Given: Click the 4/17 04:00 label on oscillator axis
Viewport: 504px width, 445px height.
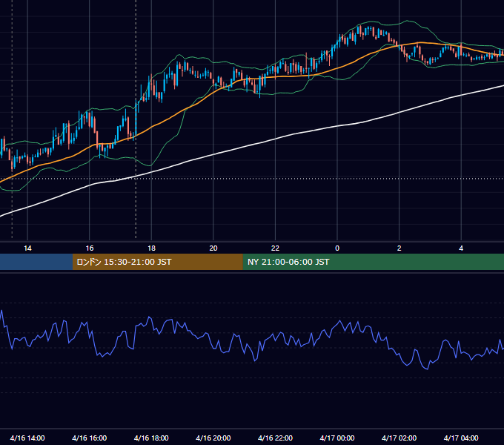Looking at the screenshot, I should 461,438.
